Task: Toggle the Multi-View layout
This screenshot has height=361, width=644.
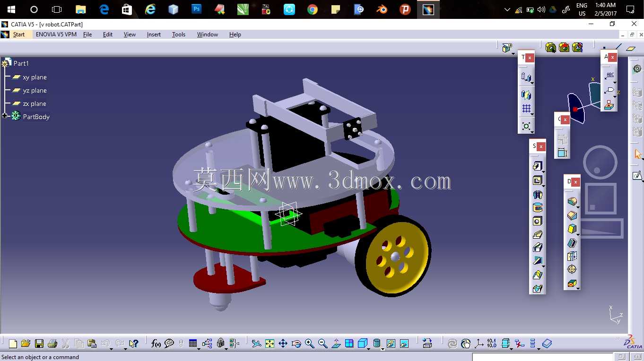Action: [349, 344]
